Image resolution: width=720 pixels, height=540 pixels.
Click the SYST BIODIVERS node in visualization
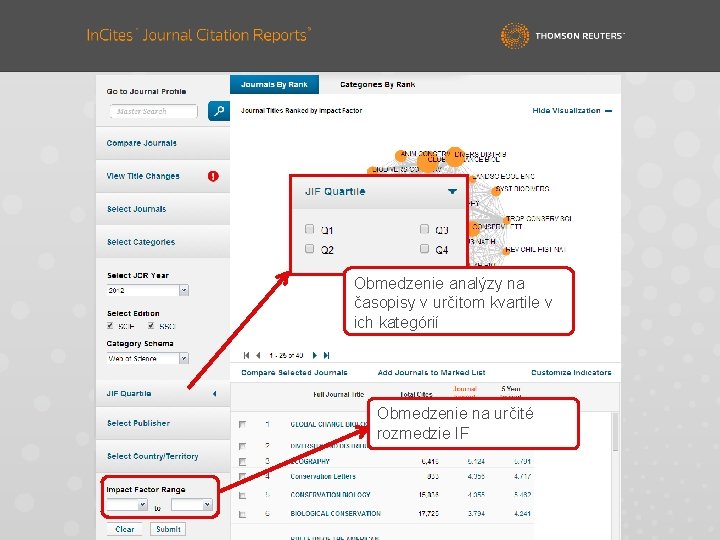point(496,191)
